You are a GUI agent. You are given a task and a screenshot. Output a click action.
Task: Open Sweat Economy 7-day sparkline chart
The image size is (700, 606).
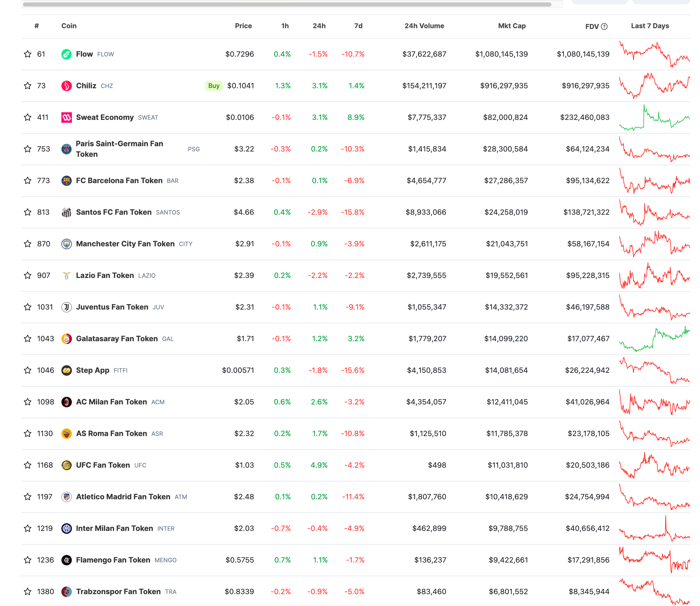[654, 117]
